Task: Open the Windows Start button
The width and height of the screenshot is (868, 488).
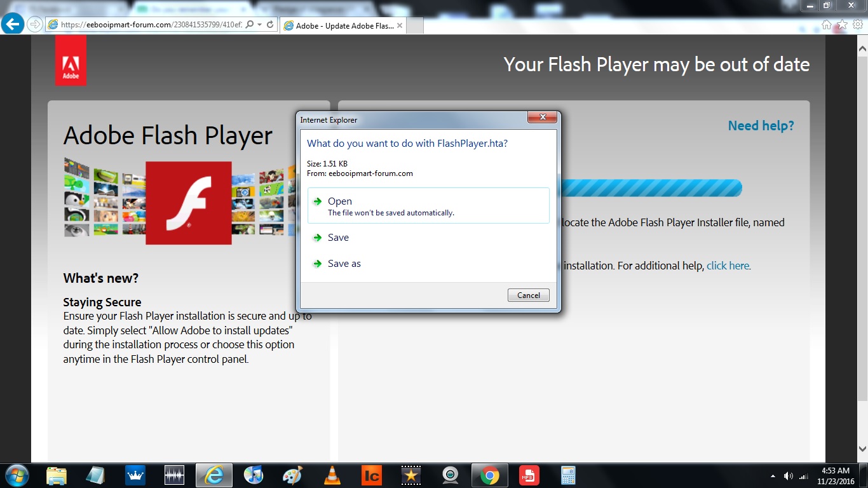Action: click(16, 475)
